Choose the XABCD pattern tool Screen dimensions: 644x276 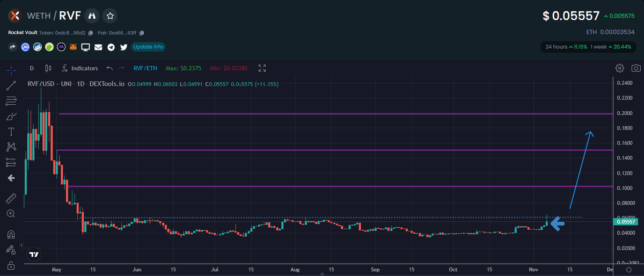click(11, 147)
